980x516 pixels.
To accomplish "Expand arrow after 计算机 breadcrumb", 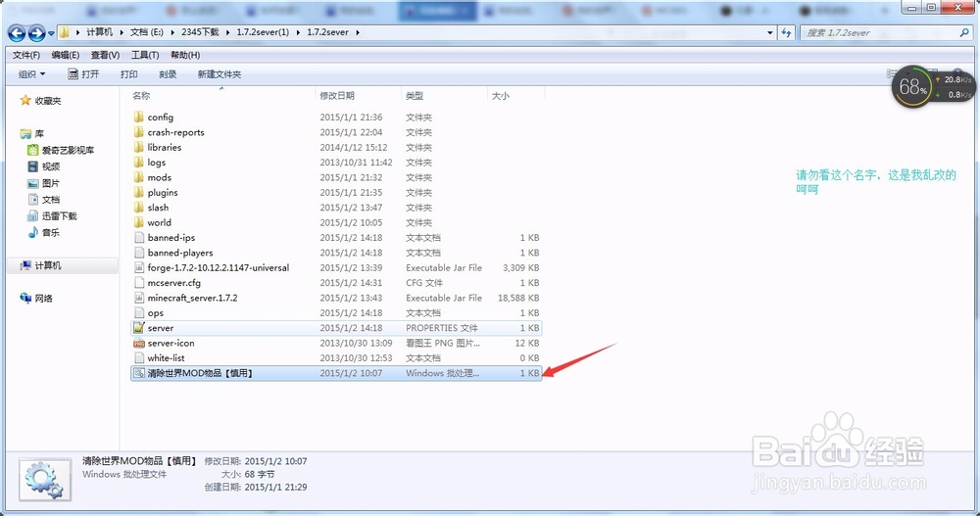I will click(x=122, y=32).
